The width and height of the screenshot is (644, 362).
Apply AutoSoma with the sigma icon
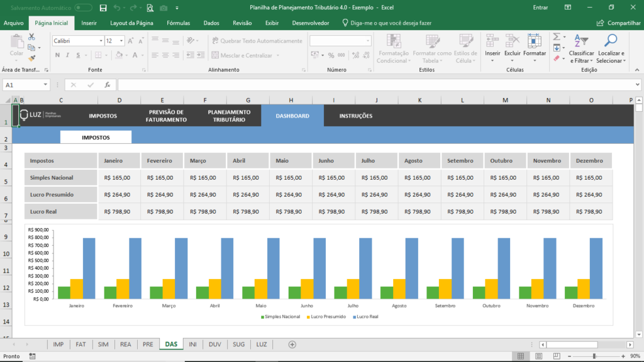557,38
